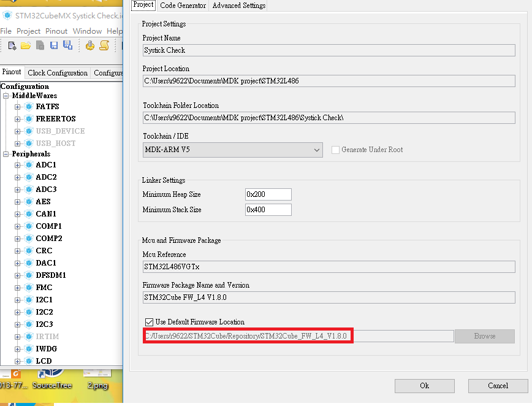Uncheck Use Default Firmware Location
The height and width of the screenshot is (406, 532).
pyautogui.click(x=149, y=322)
